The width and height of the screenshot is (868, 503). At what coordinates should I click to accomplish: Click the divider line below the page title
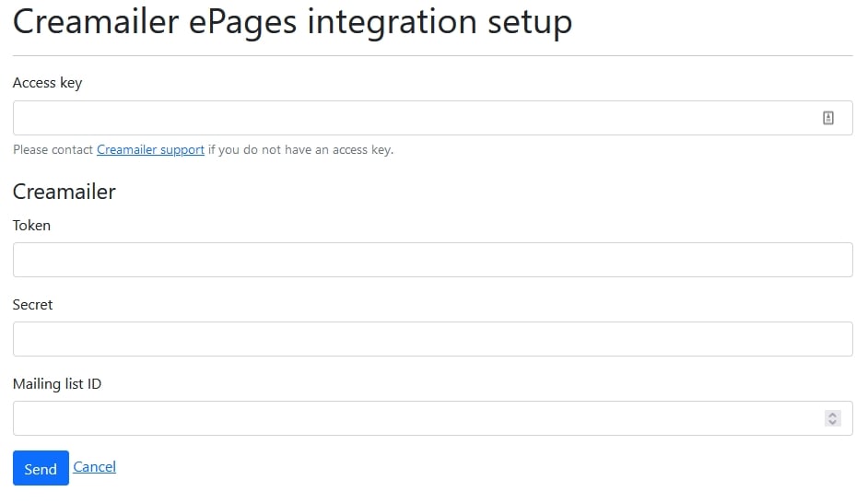pos(433,55)
